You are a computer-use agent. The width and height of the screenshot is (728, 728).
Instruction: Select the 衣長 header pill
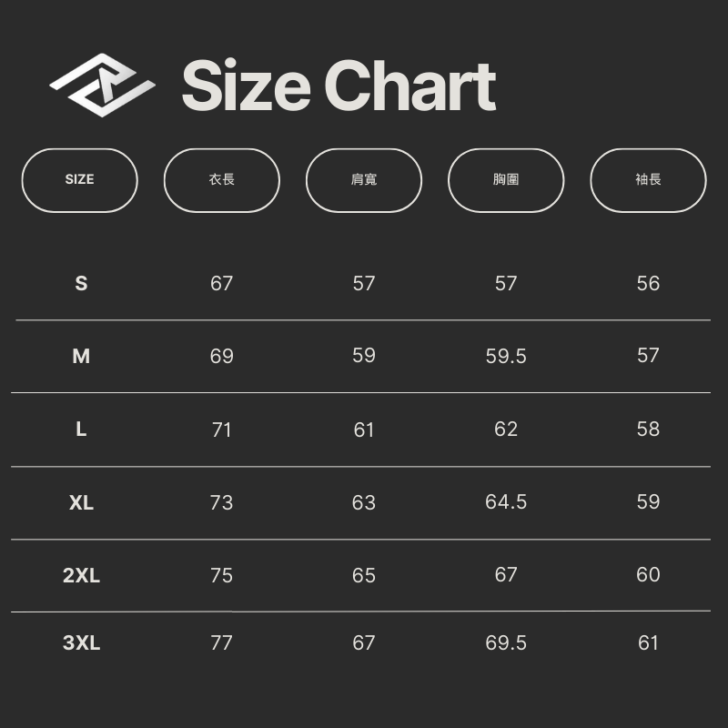pyautogui.click(x=222, y=180)
